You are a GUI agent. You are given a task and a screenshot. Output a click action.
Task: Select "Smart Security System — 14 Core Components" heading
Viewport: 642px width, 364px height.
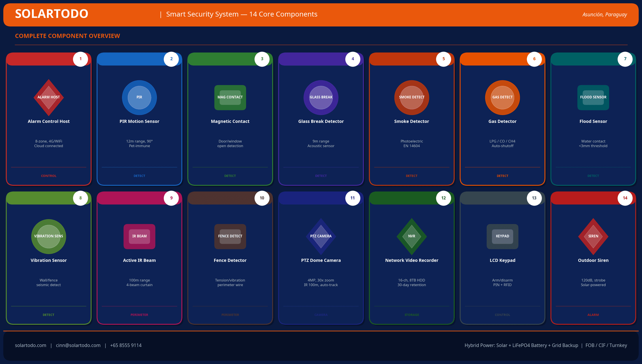242,14
